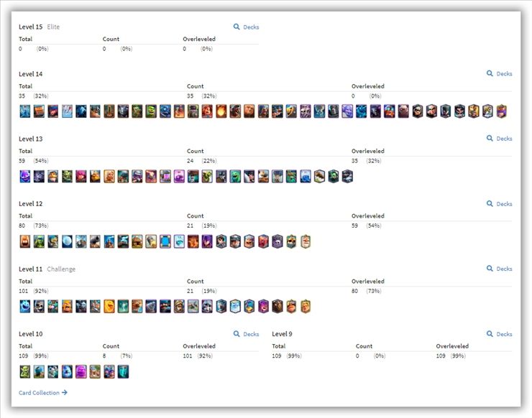The image size is (532, 418).
Task: Select the first orange card in Level 12
Action: (24, 241)
